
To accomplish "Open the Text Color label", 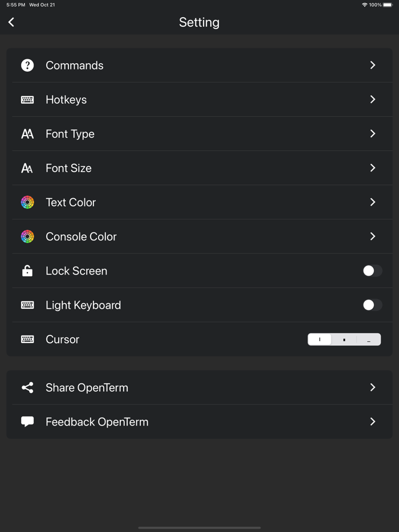I will (x=71, y=202).
